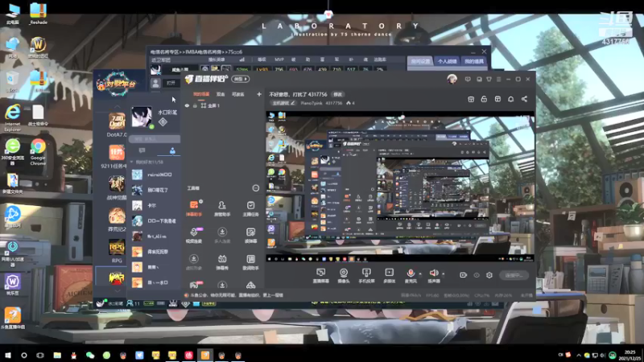Add a 多媒体 media source
The image size is (644, 362).
[x=389, y=275]
